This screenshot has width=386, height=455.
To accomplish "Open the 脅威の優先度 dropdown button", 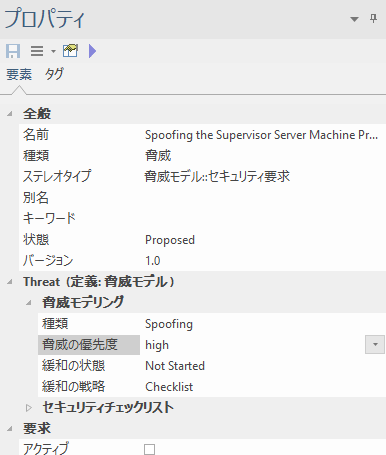I will (375, 345).
